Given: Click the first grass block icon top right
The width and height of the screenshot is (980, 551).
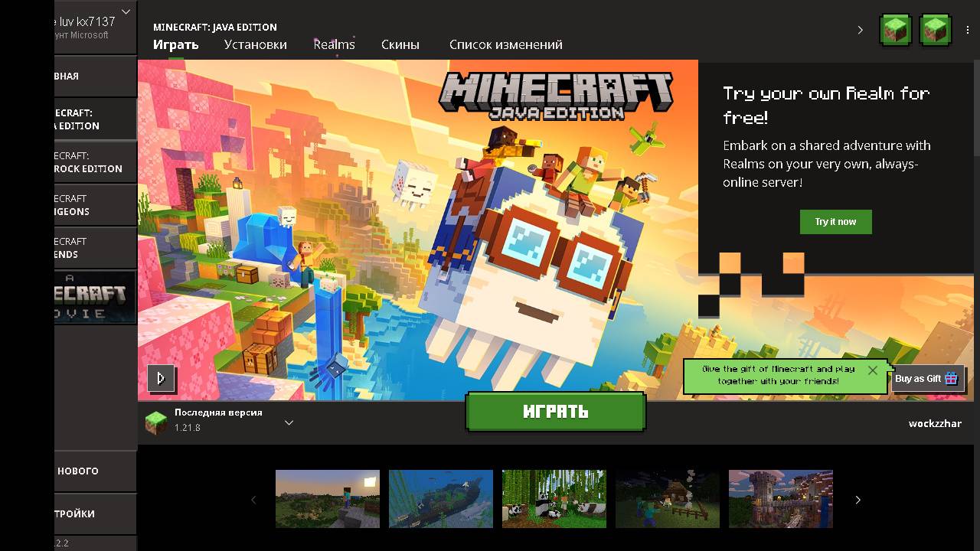Looking at the screenshot, I should click(895, 30).
